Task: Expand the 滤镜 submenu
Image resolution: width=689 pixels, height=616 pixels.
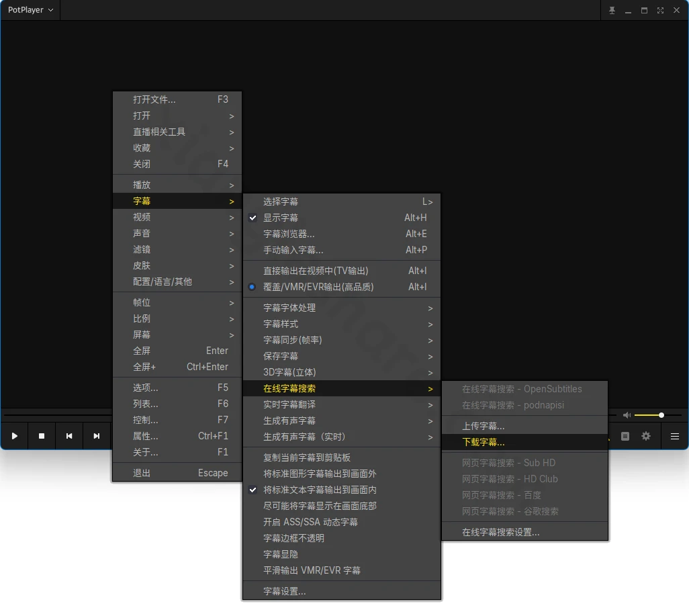Action: pyautogui.click(x=177, y=249)
